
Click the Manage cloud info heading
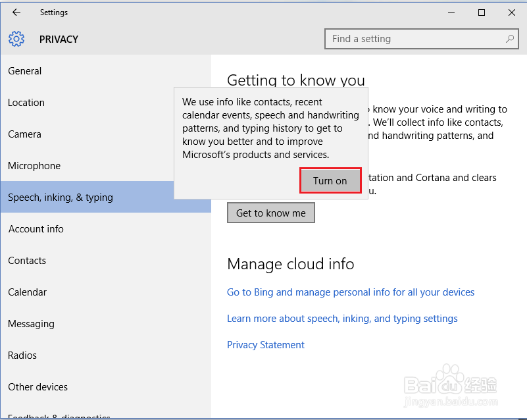click(291, 264)
